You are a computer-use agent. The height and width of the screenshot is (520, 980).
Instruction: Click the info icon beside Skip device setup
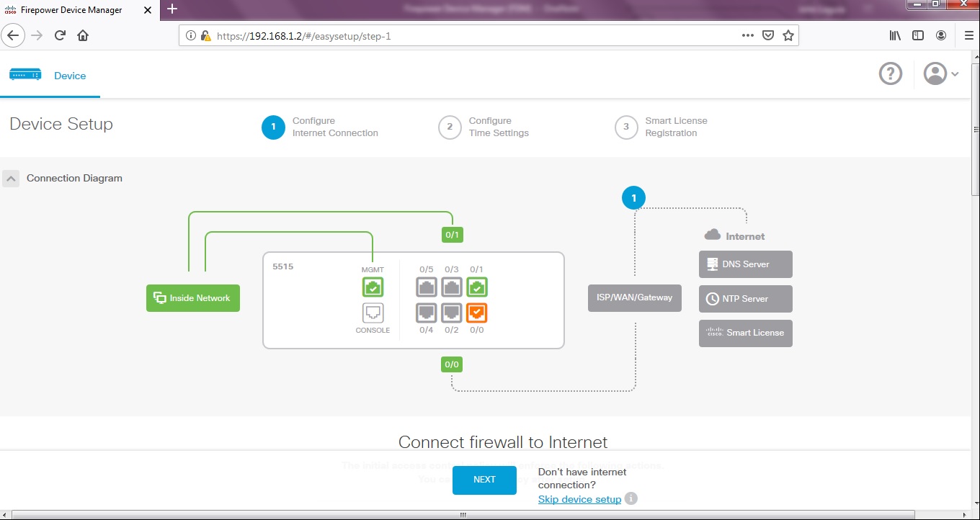click(x=631, y=498)
